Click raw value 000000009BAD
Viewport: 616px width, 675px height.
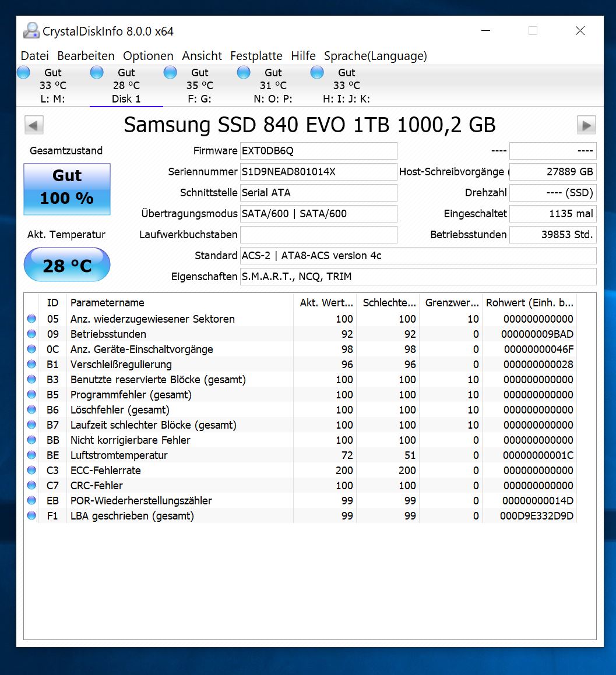(537, 334)
